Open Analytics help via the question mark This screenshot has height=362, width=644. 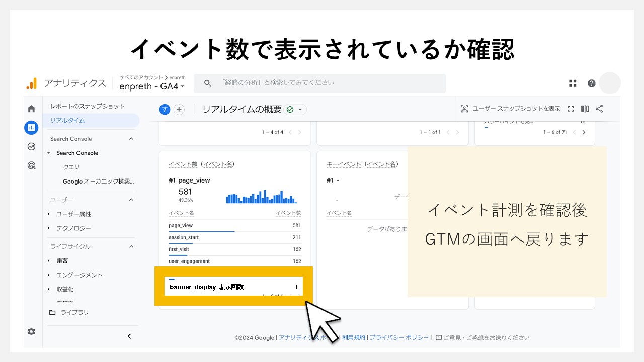click(x=591, y=83)
